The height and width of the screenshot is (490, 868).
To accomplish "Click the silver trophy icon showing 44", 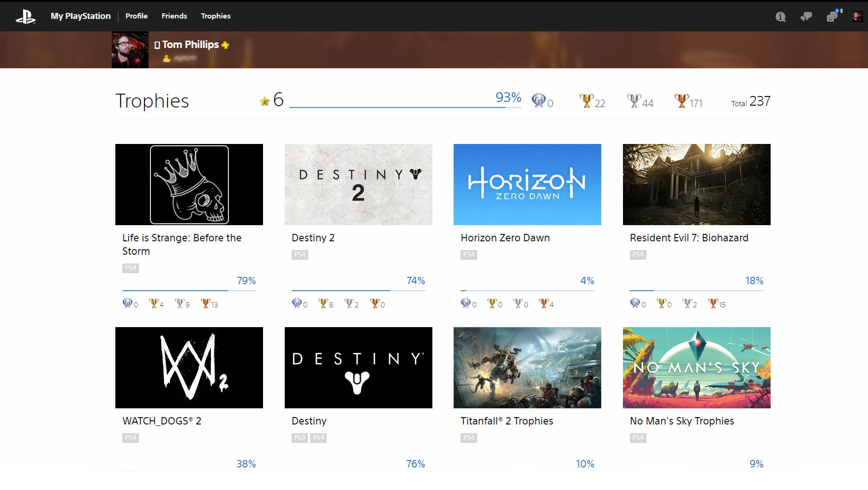I will (x=634, y=101).
